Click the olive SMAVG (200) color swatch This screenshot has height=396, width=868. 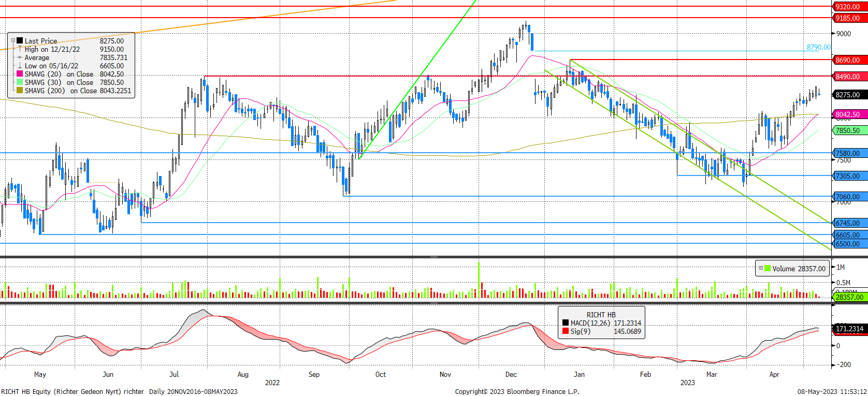point(20,91)
